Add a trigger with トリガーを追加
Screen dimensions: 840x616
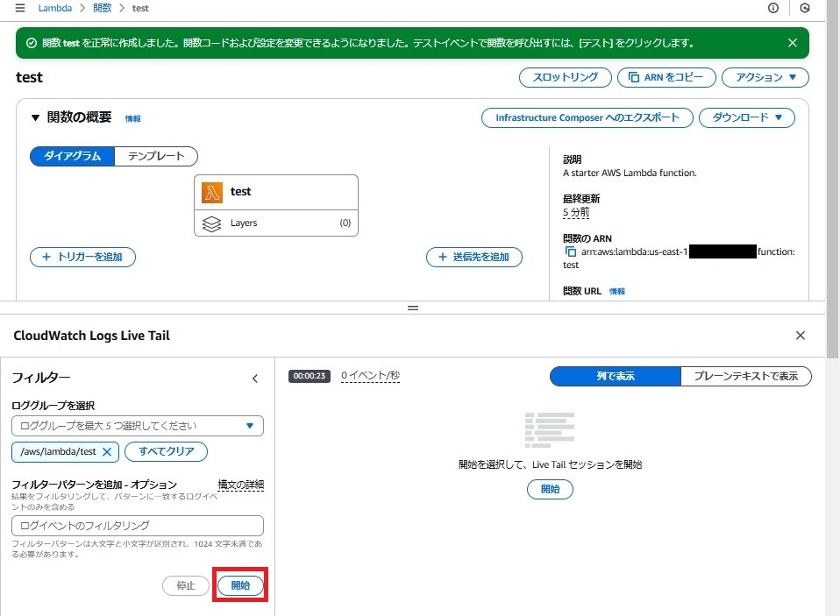tap(82, 257)
